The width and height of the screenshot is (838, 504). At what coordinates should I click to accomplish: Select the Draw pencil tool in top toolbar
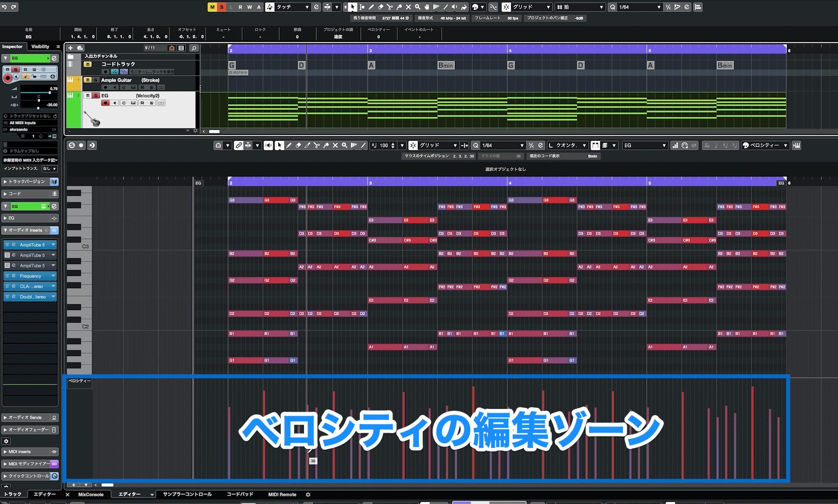371,7
